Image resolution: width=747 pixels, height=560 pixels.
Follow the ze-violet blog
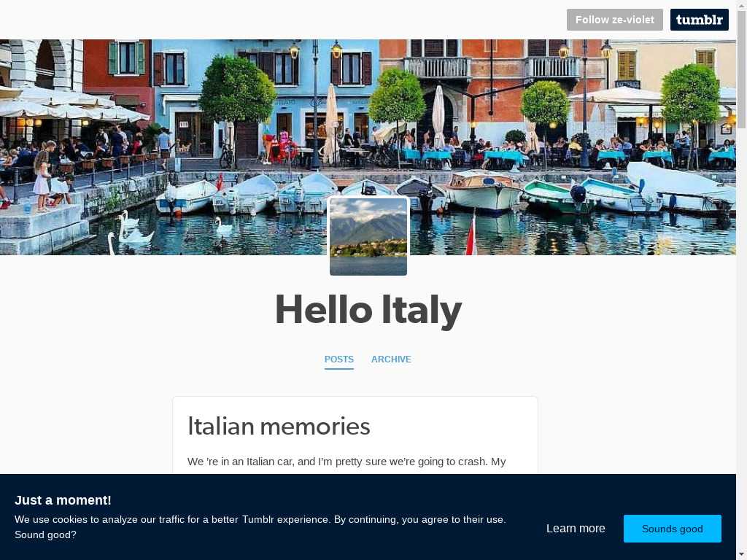(614, 20)
